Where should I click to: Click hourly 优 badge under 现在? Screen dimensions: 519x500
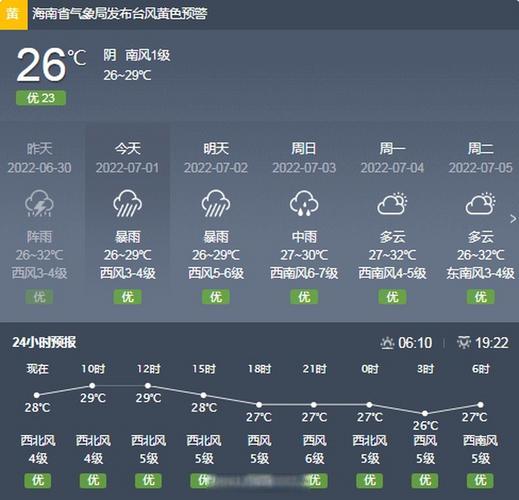point(38,480)
